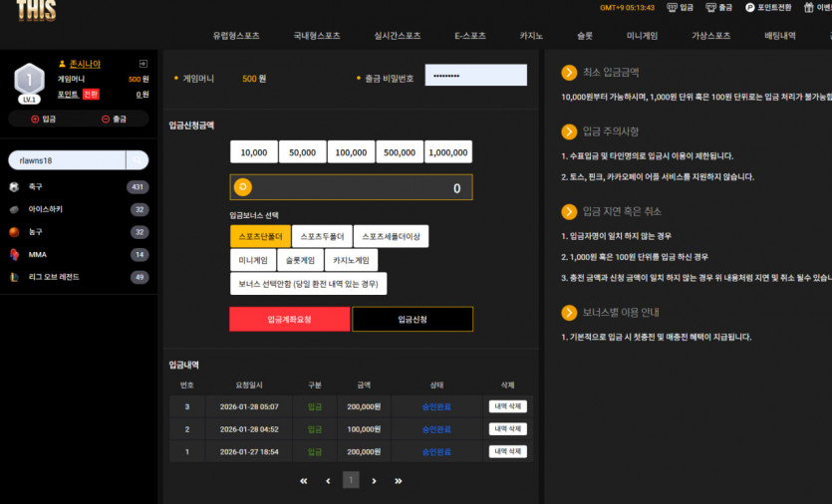This screenshot has height=504, width=832.
Task: Click the 100,000 preset amount button
Action: point(352,152)
